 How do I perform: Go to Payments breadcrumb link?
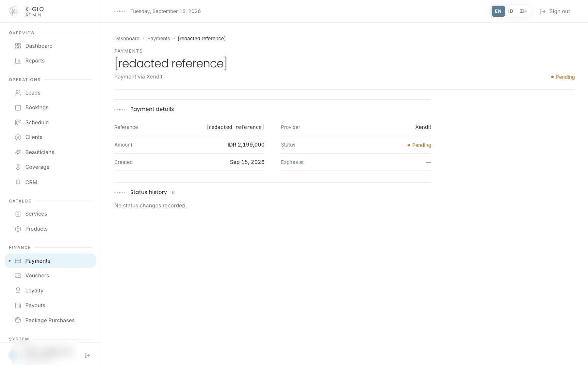coord(158,39)
